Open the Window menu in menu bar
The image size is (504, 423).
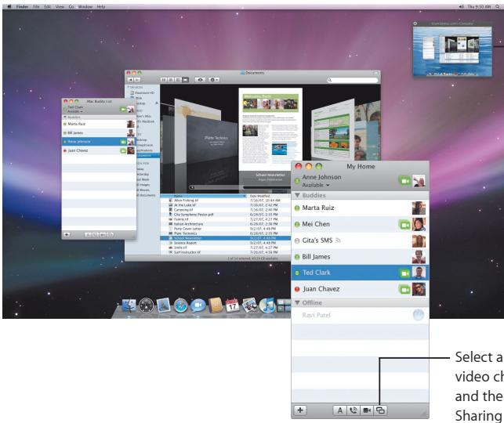(x=85, y=6)
